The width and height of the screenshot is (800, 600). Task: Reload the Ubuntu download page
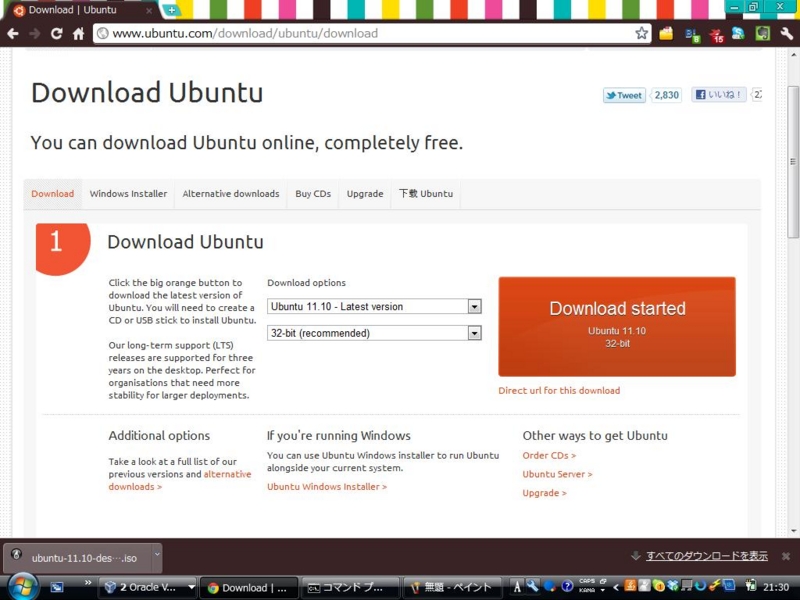pyautogui.click(x=57, y=34)
